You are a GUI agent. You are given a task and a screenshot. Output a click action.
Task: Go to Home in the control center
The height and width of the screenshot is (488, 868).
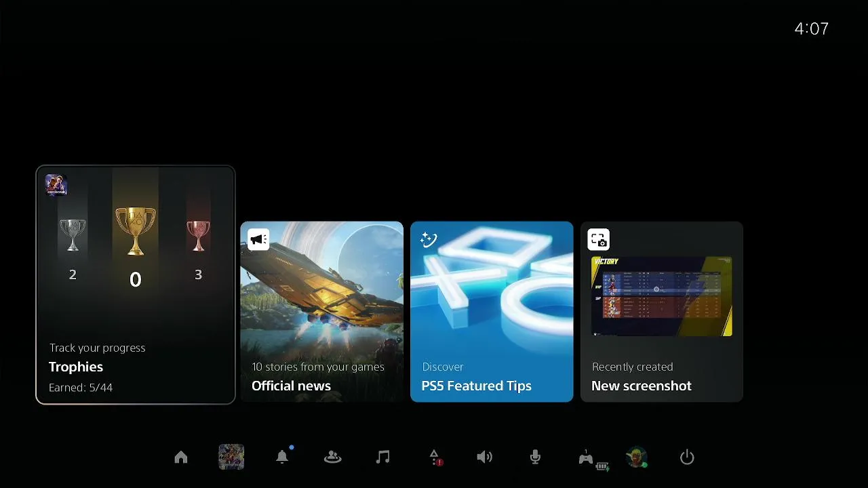pyautogui.click(x=181, y=457)
